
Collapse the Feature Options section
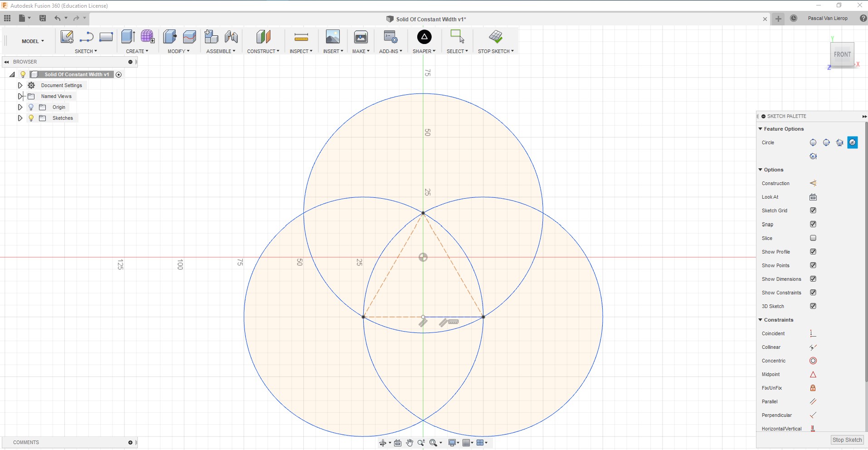pos(761,129)
